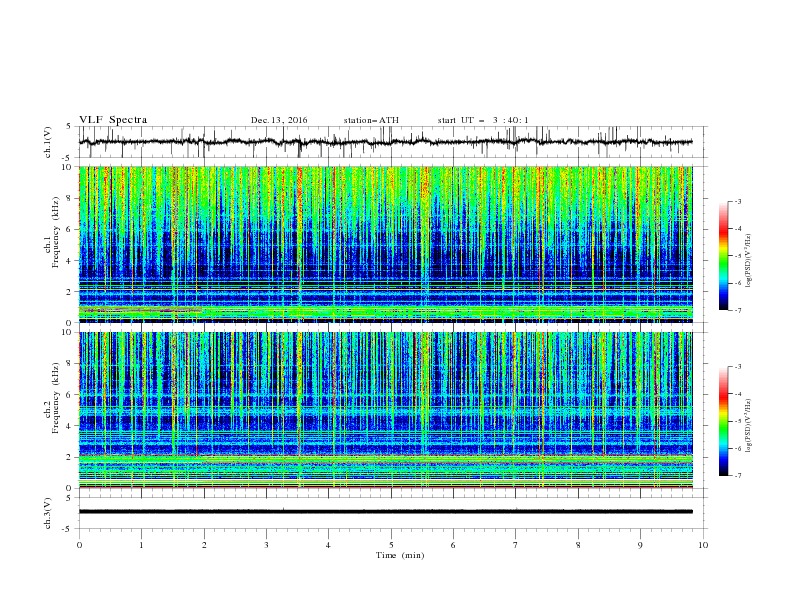Image resolution: width=792 pixels, height=612 pixels.
Task: Click the "5" tick on the time axis
Action: coord(391,545)
